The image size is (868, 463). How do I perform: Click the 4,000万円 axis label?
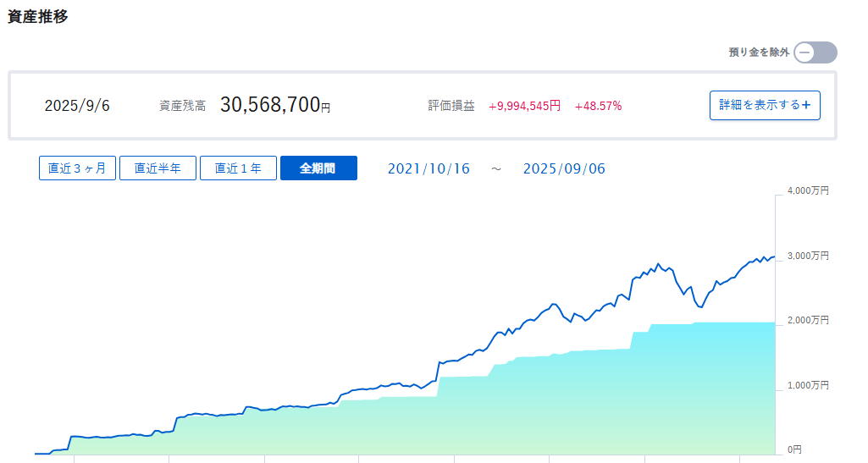click(808, 191)
